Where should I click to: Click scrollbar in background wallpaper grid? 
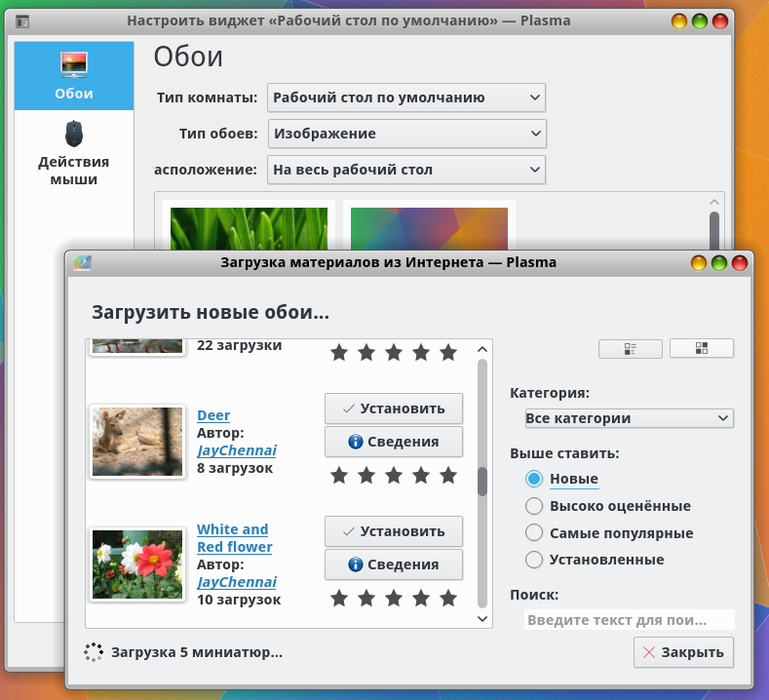tap(714, 230)
